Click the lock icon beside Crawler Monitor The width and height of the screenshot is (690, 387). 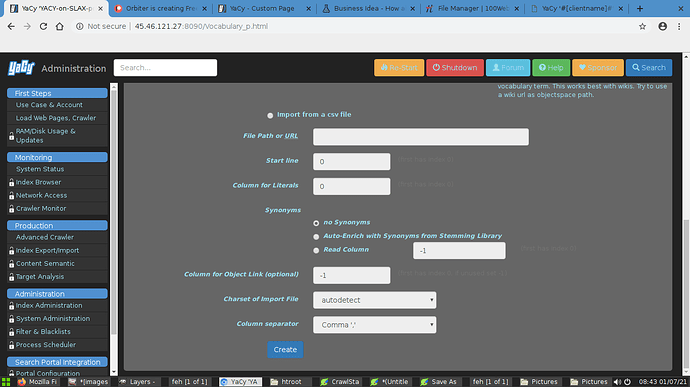tap(11, 209)
